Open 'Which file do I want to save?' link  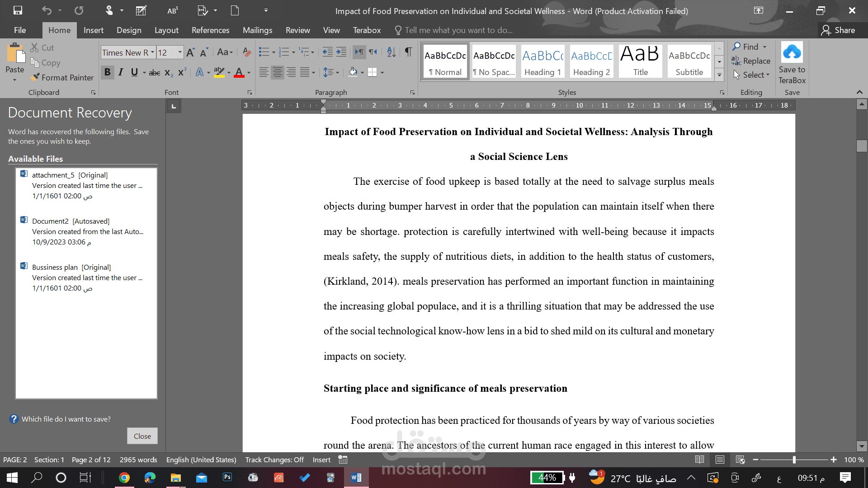[x=66, y=419]
